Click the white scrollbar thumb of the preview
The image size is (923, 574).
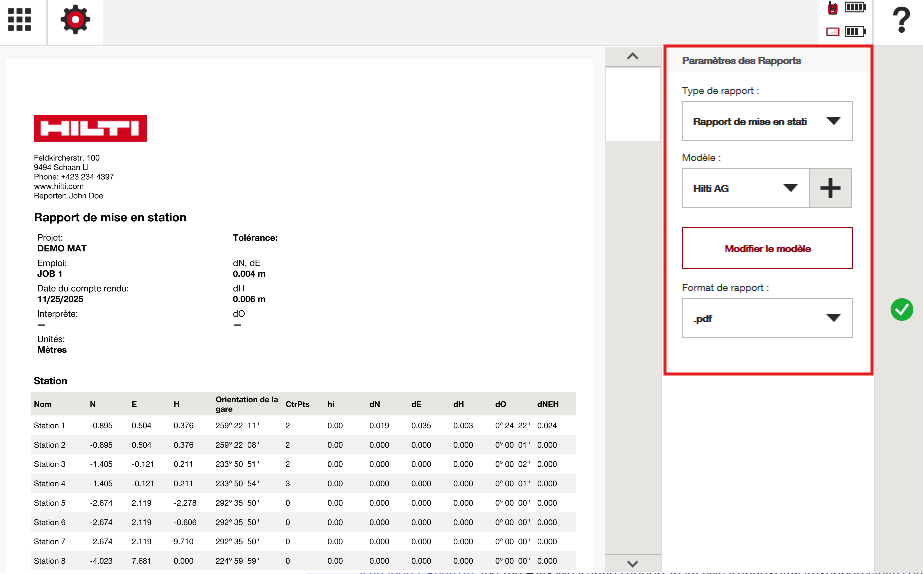[632, 103]
